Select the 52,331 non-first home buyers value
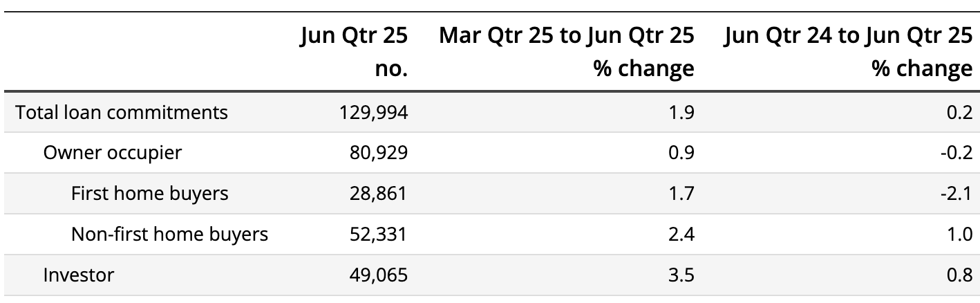The image size is (980, 303). [x=379, y=235]
